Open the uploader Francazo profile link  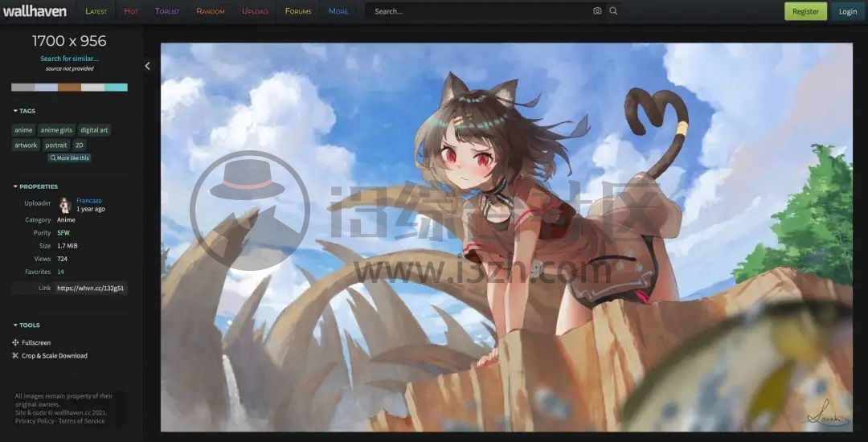(x=89, y=201)
